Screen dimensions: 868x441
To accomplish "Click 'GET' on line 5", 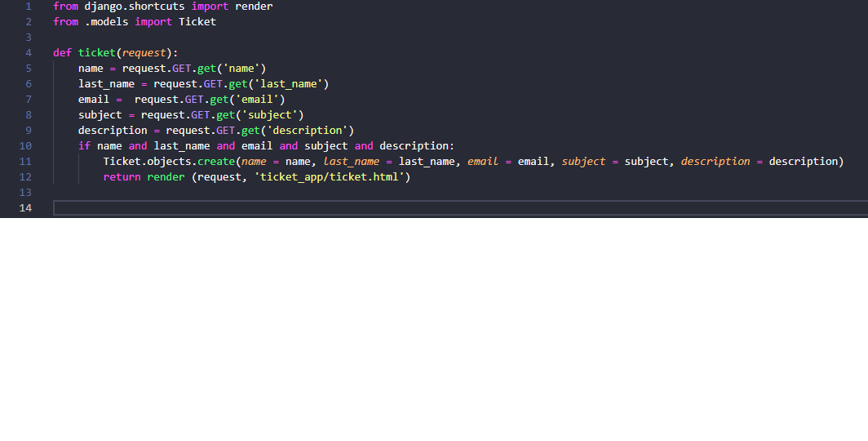I will point(182,69).
